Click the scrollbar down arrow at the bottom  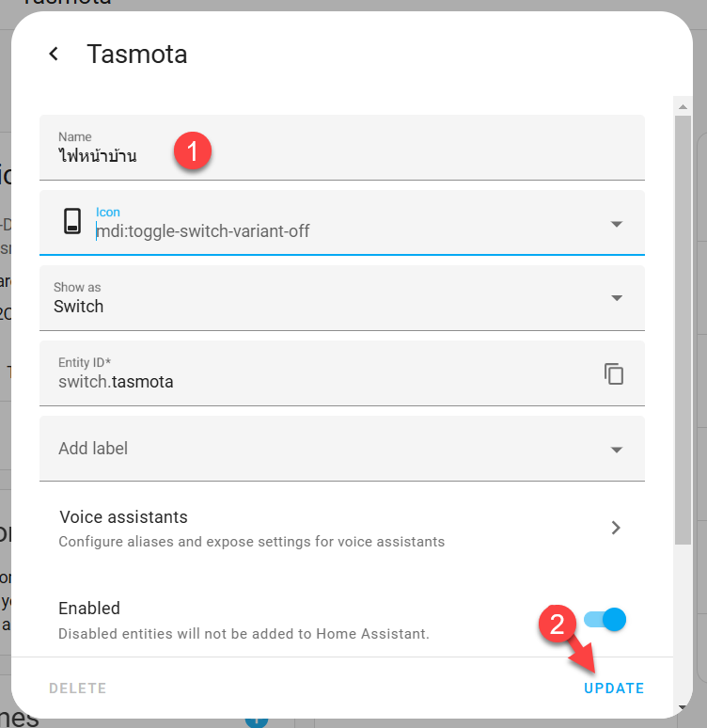[x=683, y=707]
